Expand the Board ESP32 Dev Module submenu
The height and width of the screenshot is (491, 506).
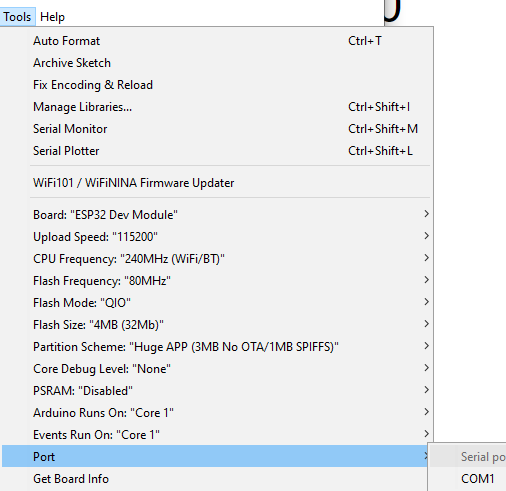[x=216, y=215]
